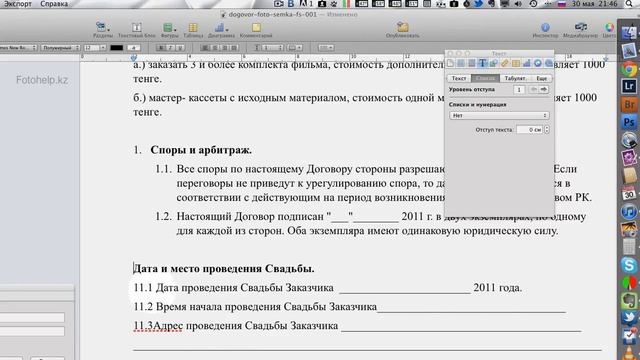Image resolution: width=640 pixels, height=360 pixels.
Task: Select the Wrap inspector icon
Action: coord(472,63)
